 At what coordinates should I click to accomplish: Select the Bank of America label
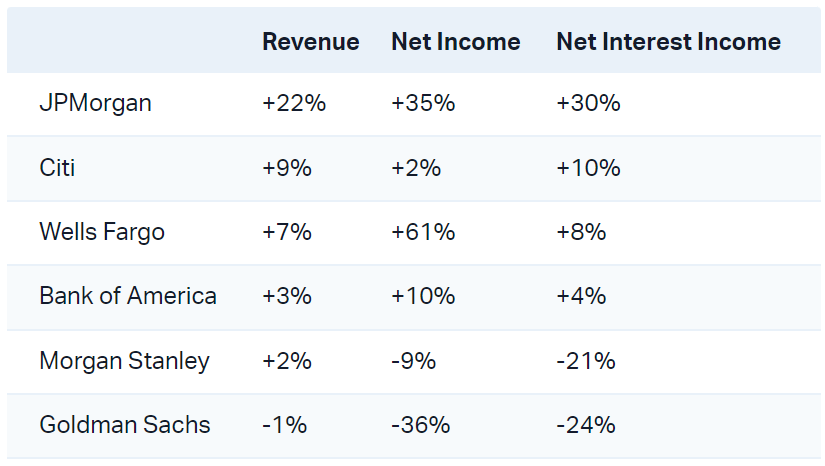(128, 296)
